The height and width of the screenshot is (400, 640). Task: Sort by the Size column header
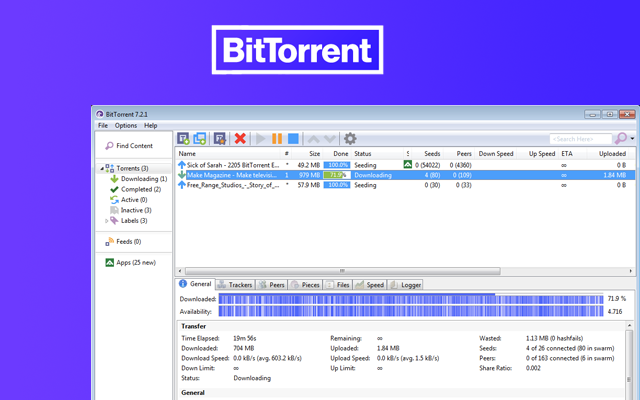[314, 154]
